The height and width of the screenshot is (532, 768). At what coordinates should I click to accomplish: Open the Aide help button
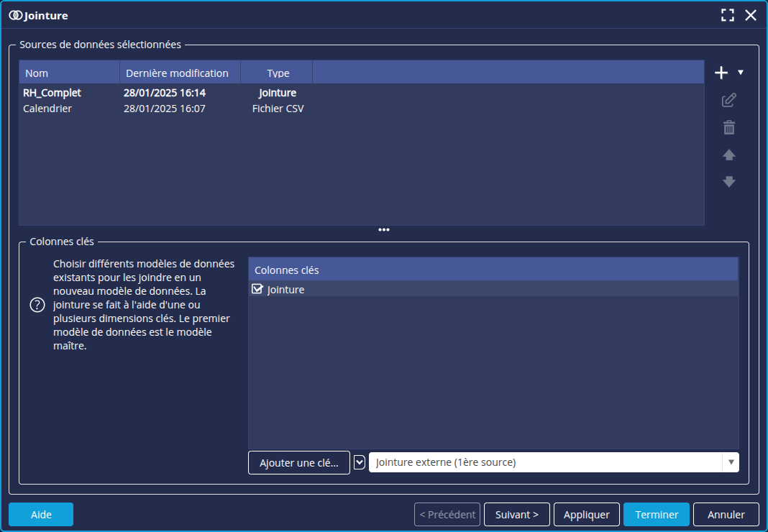click(x=41, y=515)
